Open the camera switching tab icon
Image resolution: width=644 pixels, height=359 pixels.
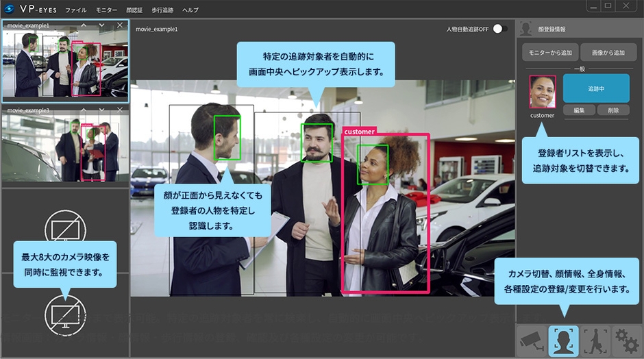532,341
